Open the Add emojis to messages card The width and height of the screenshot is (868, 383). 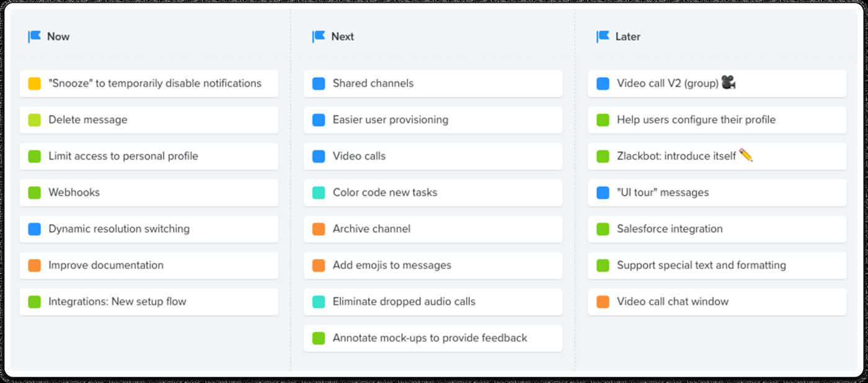tap(433, 265)
